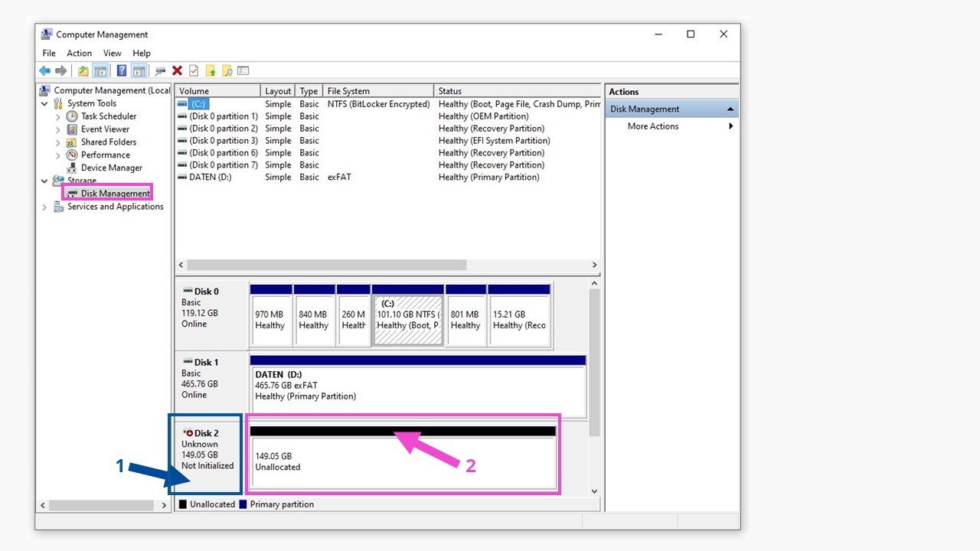Open the Action menu

click(79, 54)
